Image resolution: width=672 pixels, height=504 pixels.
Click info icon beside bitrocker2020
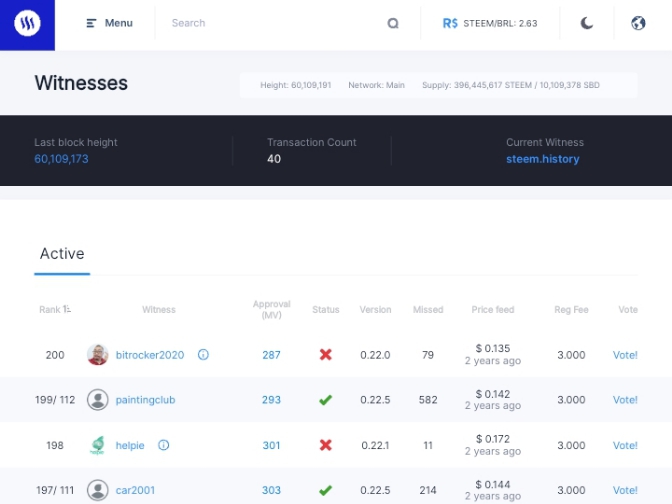(203, 354)
